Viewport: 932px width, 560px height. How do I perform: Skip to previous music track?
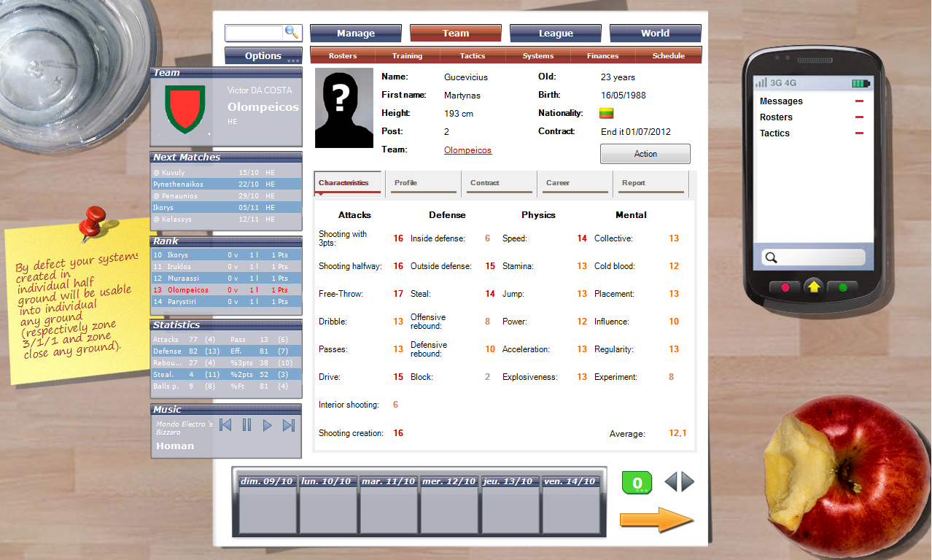(x=225, y=425)
